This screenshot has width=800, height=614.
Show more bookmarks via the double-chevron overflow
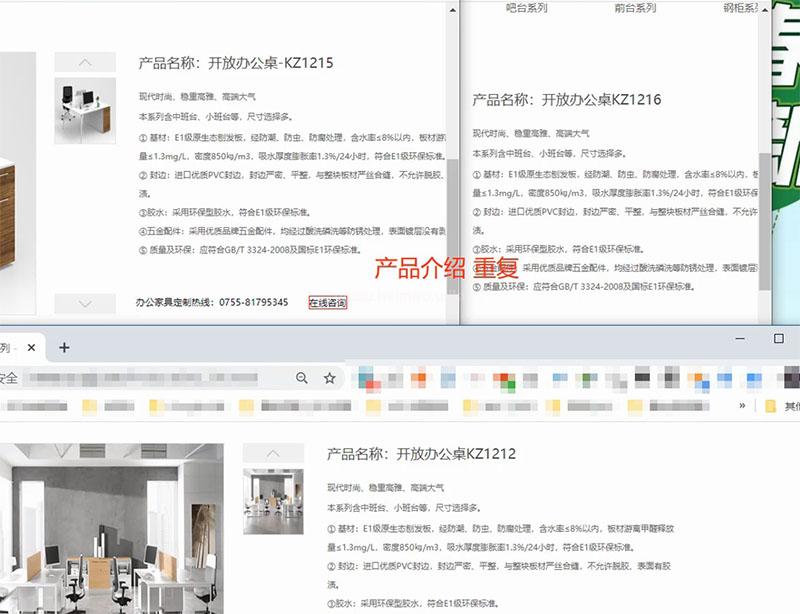(x=742, y=406)
